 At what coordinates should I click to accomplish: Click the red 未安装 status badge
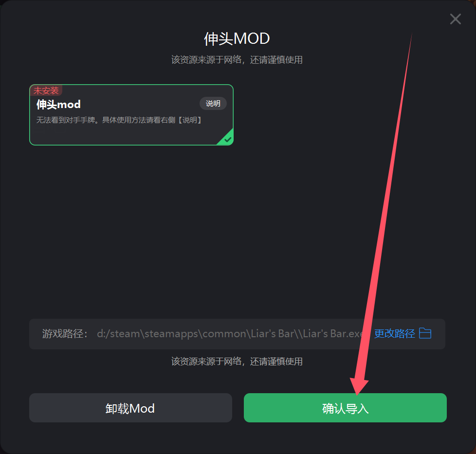(x=46, y=91)
